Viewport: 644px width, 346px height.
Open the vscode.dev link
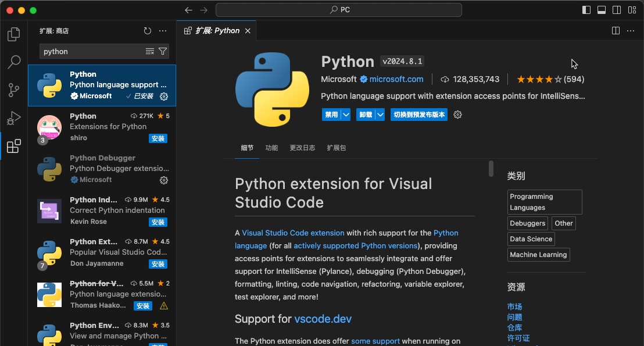click(x=323, y=319)
